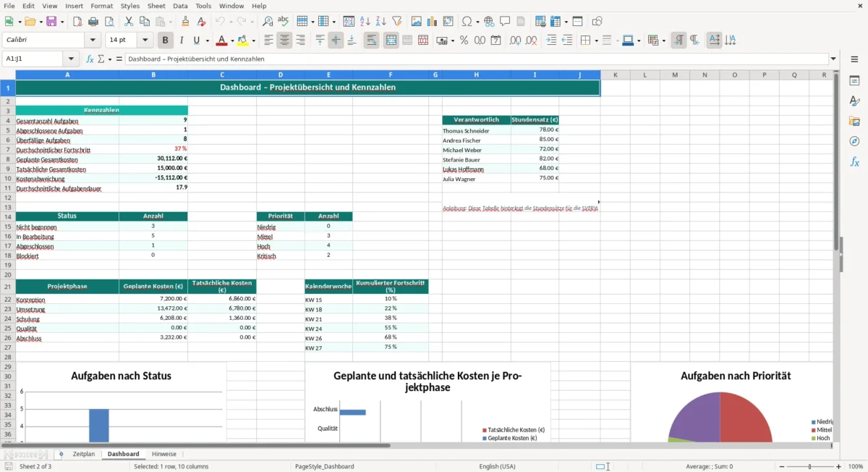The width and height of the screenshot is (868, 472).
Task: Insert a chart
Action: click(x=432, y=22)
